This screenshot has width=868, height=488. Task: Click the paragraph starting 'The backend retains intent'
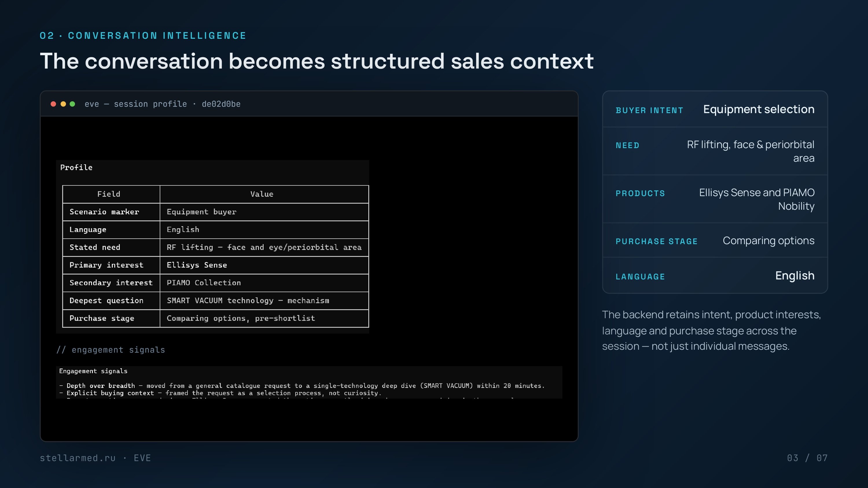click(x=711, y=330)
